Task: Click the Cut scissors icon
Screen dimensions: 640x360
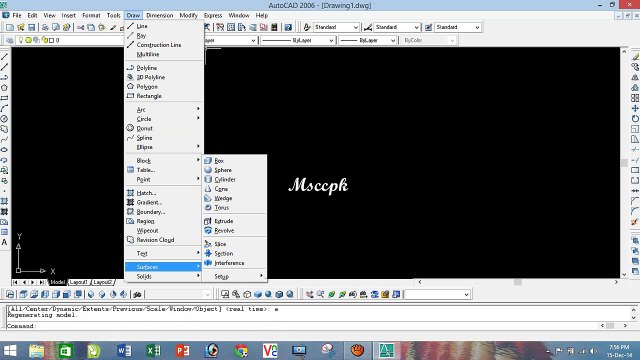Action: tap(80, 27)
